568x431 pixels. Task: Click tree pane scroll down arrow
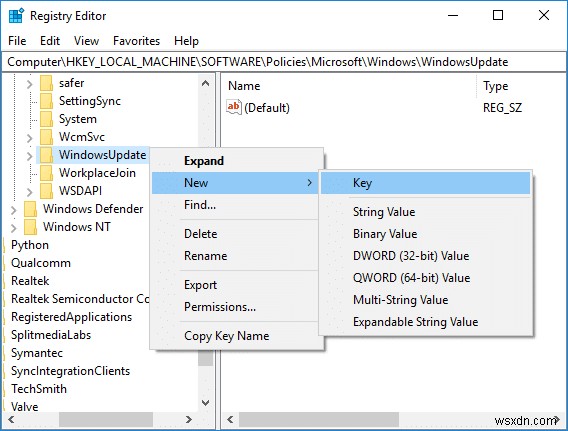pyautogui.click(x=205, y=403)
